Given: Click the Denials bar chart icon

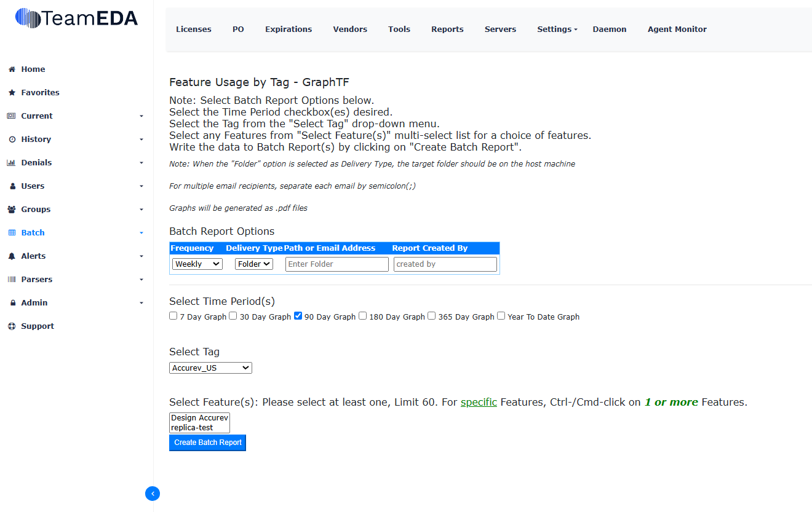Looking at the screenshot, I should coord(11,163).
